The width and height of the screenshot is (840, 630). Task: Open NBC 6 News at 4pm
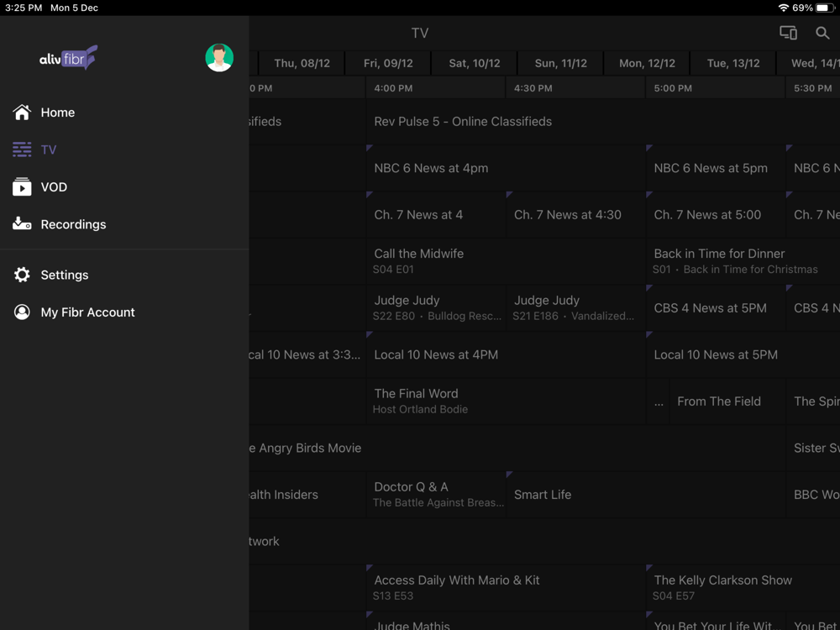click(507, 168)
